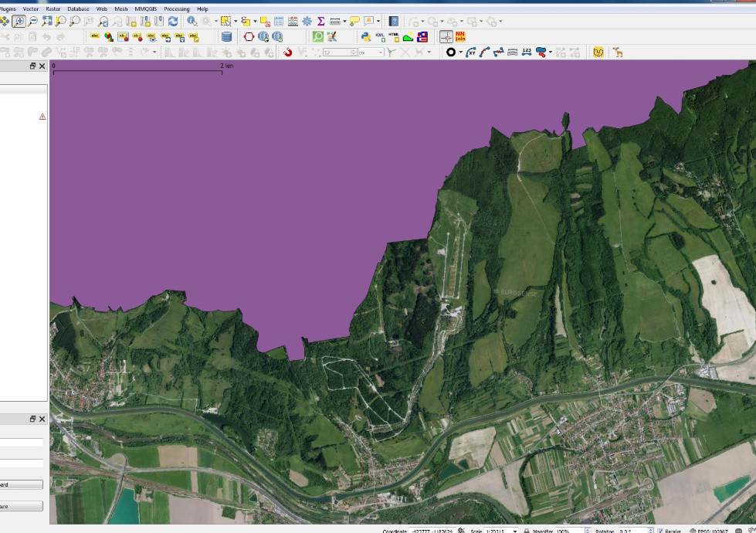The image size is (756, 533).
Task: Close the upper left docked panel
Action: coord(42,66)
